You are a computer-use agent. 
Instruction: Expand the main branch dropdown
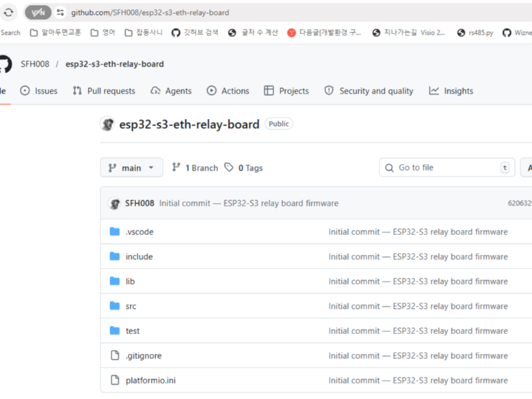(132, 168)
